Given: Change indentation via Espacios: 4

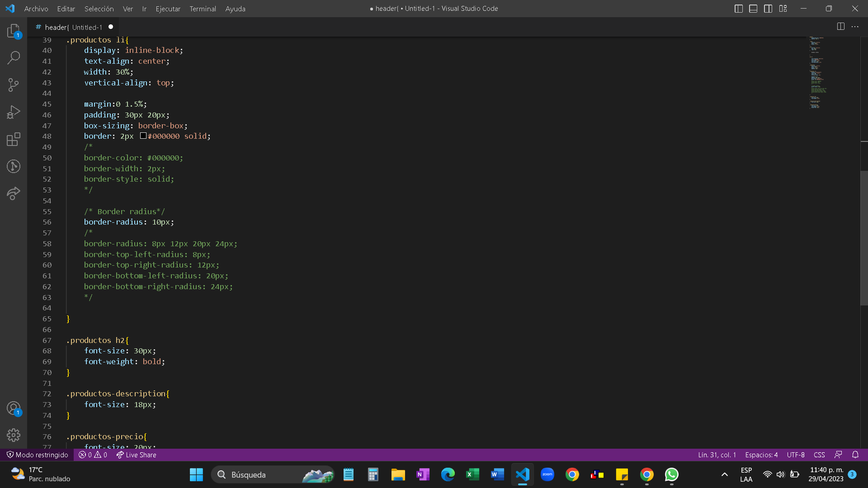Looking at the screenshot, I should click(x=761, y=455).
